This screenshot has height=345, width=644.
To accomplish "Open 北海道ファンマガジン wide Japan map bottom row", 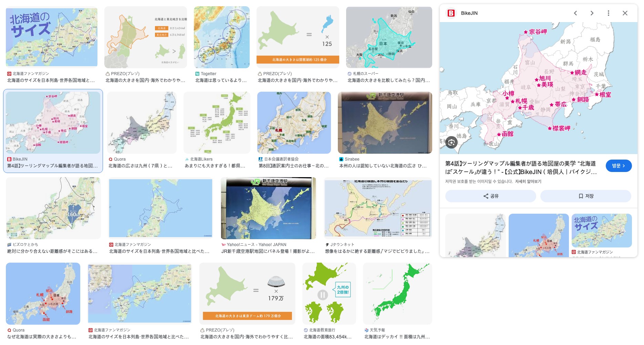I will pos(139,294).
